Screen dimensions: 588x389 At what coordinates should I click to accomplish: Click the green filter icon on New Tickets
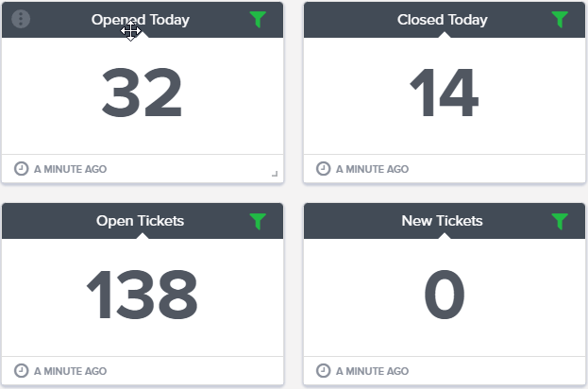[x=560, y=221]
